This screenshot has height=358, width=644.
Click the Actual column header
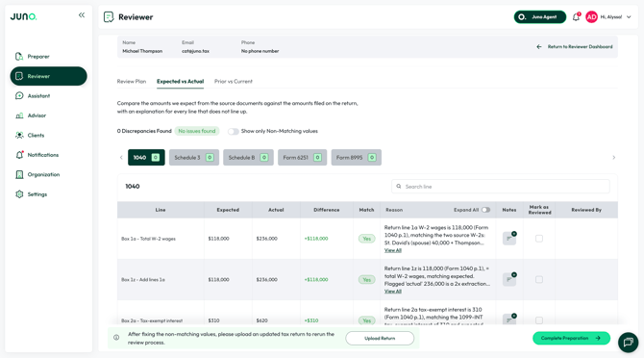pyautogui.click(x=276, y=210)
